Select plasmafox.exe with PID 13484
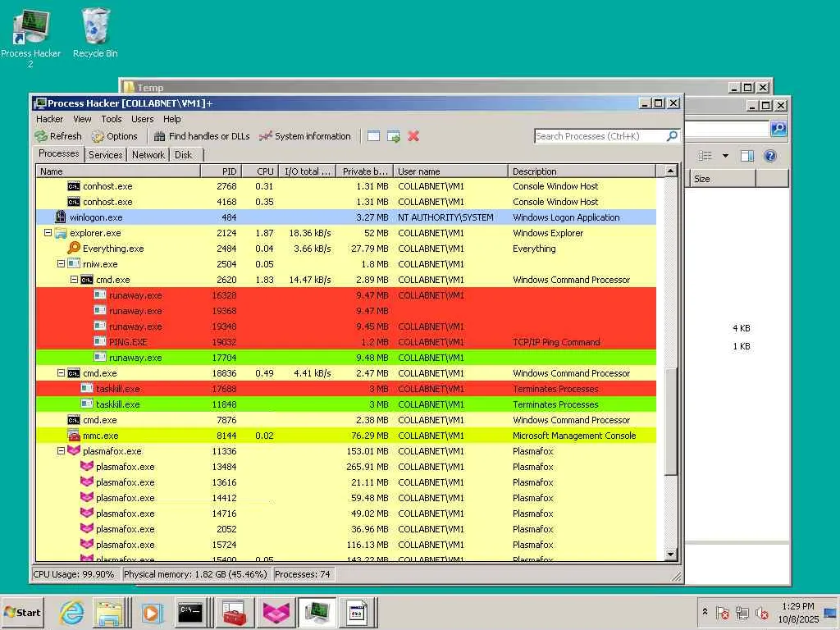This screenshot has height=630, width=840. (346, 467)
